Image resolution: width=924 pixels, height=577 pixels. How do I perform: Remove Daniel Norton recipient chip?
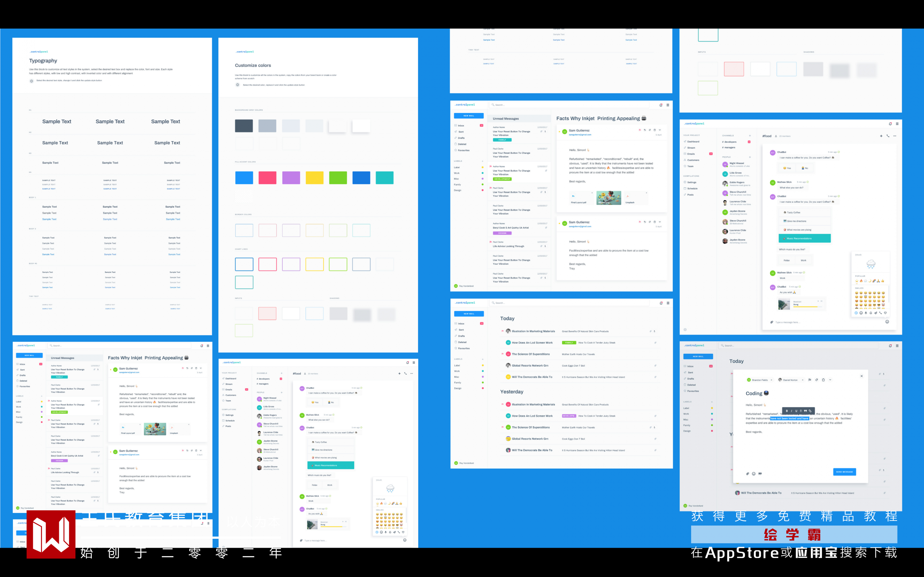803,380
